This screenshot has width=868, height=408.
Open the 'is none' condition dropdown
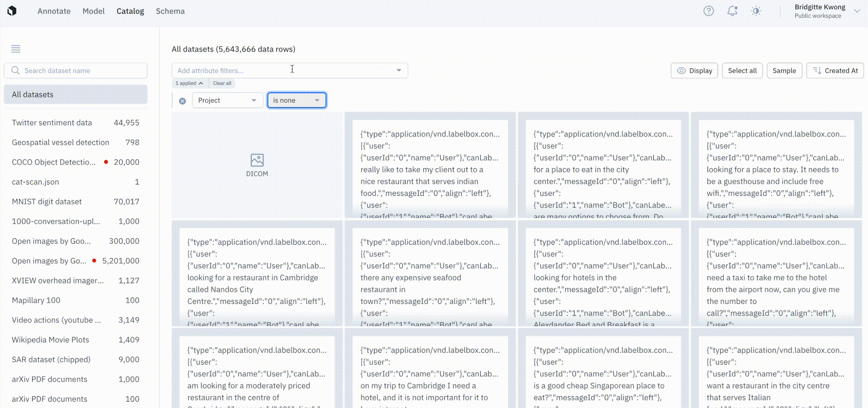tap(297, 100)
